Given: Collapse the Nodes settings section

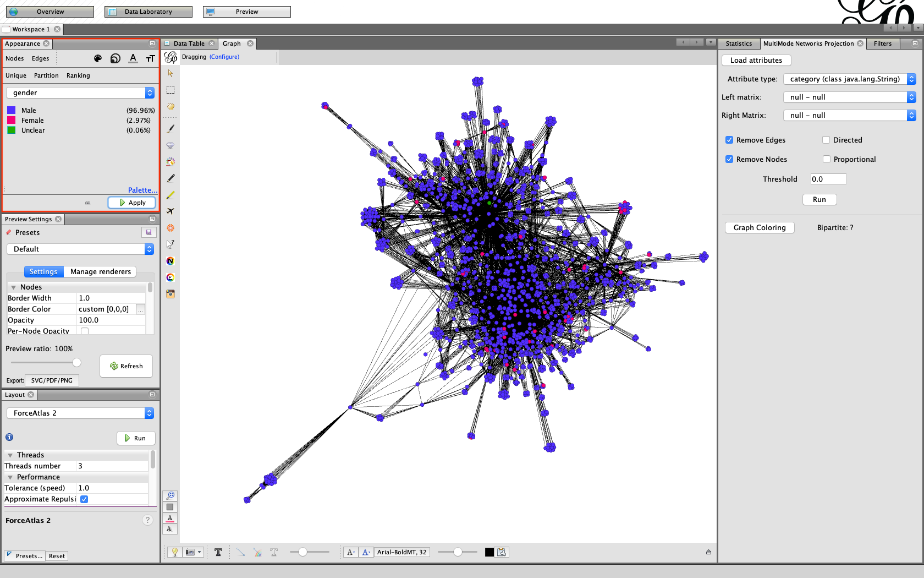Looking at the screenshot, I should (13, 287).
